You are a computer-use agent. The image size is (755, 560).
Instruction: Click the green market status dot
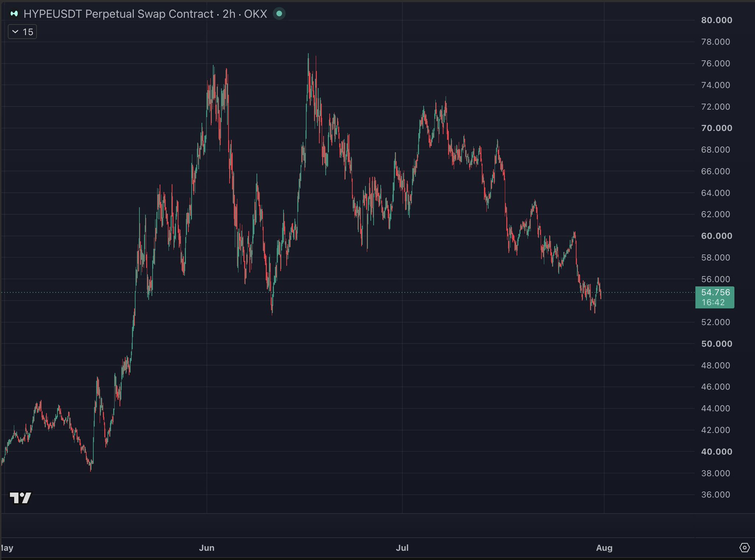tap(279, 14)
